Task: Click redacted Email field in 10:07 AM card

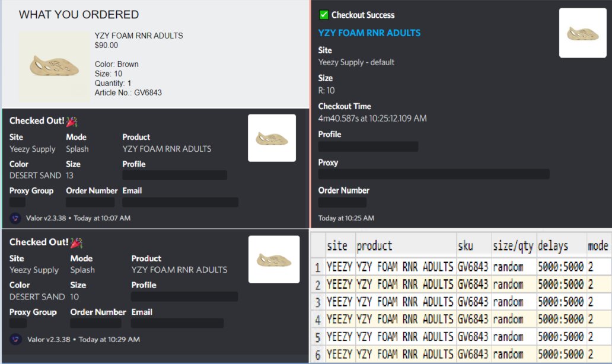Action: pos(180,202)
